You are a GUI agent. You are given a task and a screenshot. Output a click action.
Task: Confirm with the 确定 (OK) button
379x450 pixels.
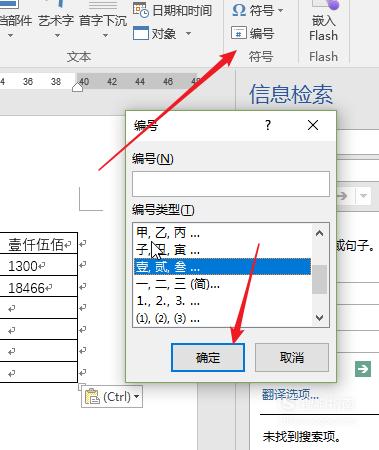(x=208, y=358)
